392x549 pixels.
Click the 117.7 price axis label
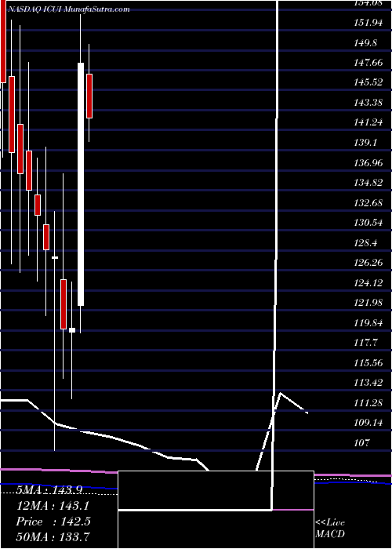pyautogui.click(x=365, y=343)
